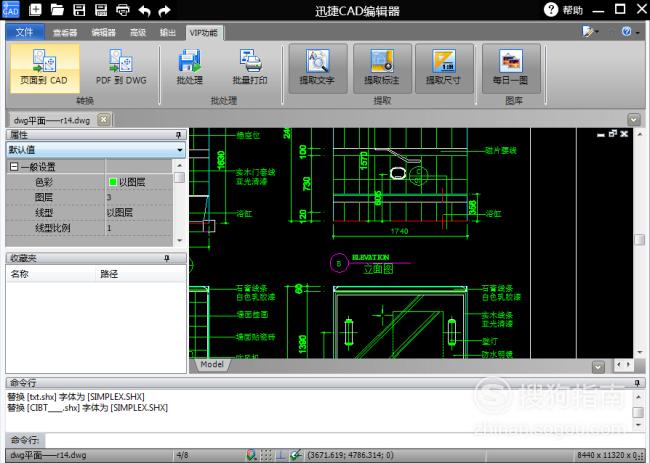Screen dimensions: 650x463
Task: Save file with first floppy icon
Action: point(79,9)
